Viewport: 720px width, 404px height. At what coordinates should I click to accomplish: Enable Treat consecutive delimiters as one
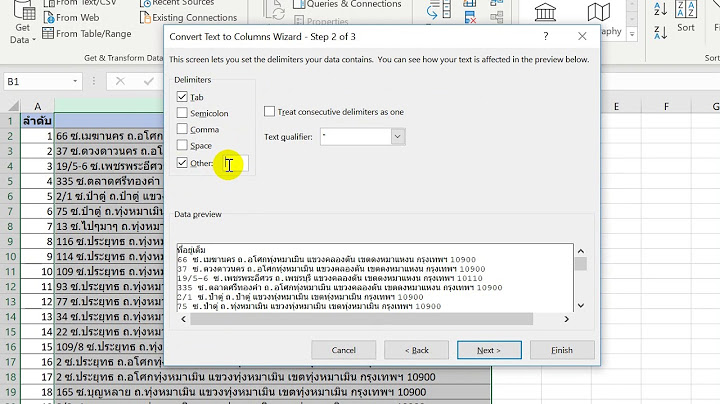point(270,112)
